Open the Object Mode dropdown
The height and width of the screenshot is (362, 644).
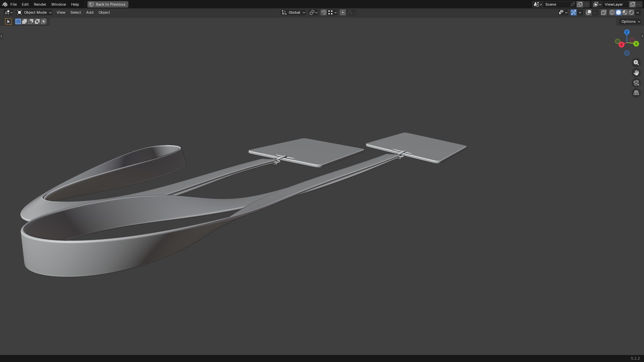point(34,12)
